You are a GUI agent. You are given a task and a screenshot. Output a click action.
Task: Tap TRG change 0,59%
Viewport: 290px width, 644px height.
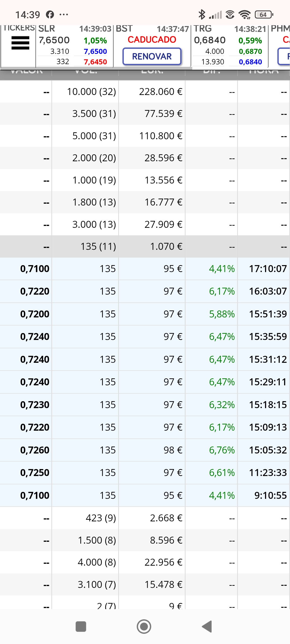(x=250, y=41)
